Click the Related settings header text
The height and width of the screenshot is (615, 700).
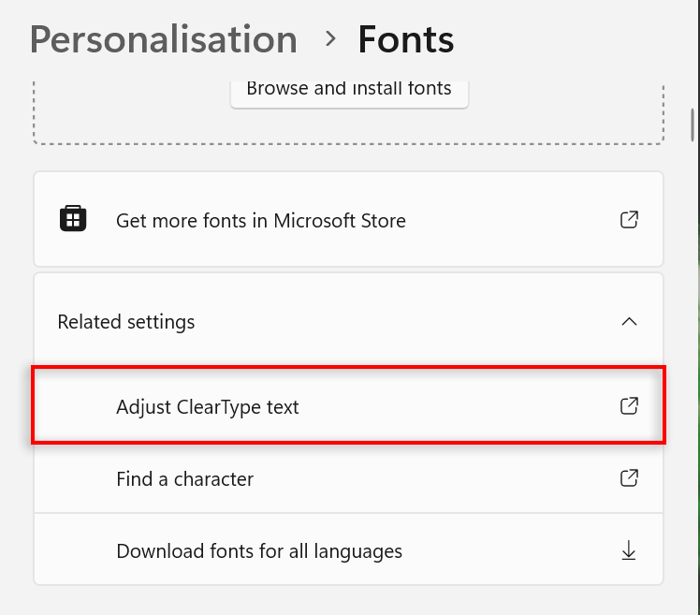pos(126,322)
